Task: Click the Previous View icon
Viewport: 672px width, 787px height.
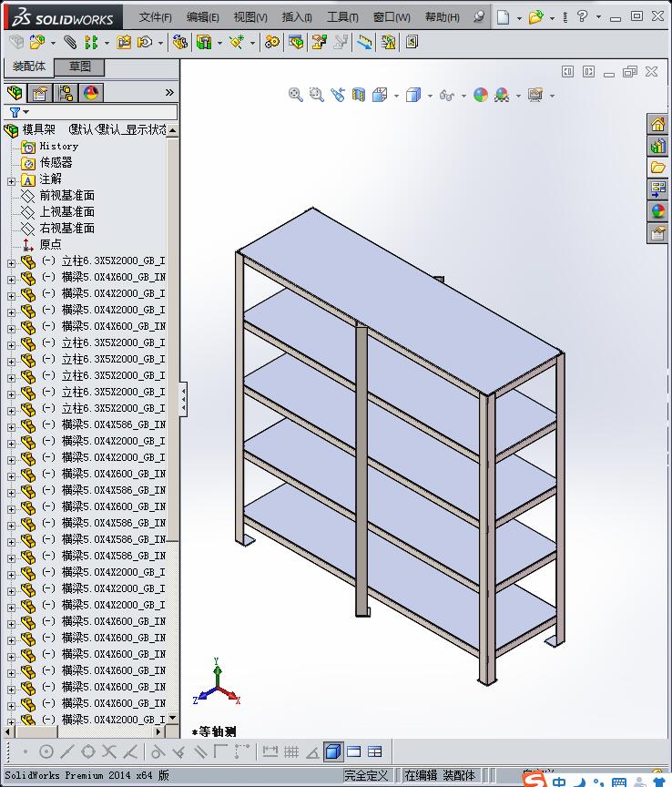Action: click(337, 95)
